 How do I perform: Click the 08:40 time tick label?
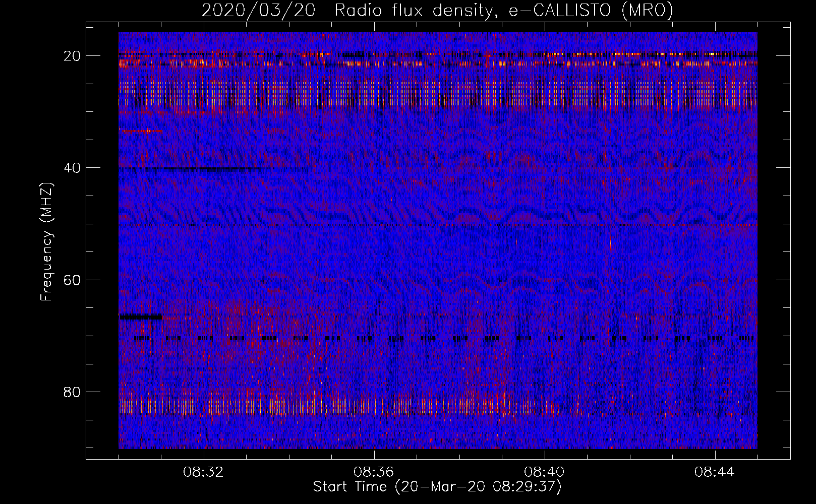[x=545, y=472]
